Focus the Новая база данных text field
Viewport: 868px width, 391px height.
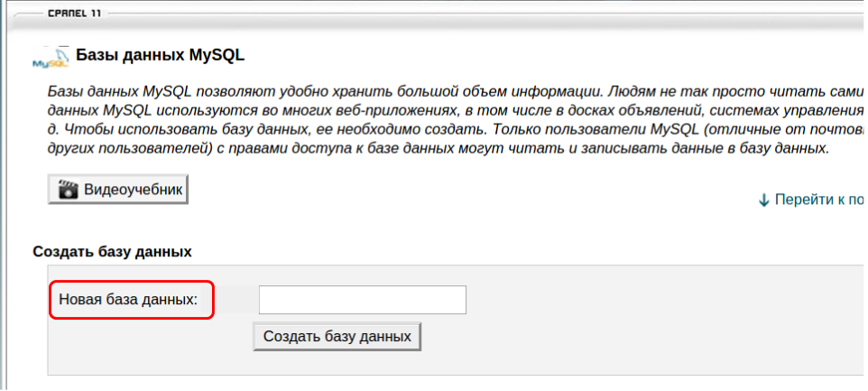[362, 300]
